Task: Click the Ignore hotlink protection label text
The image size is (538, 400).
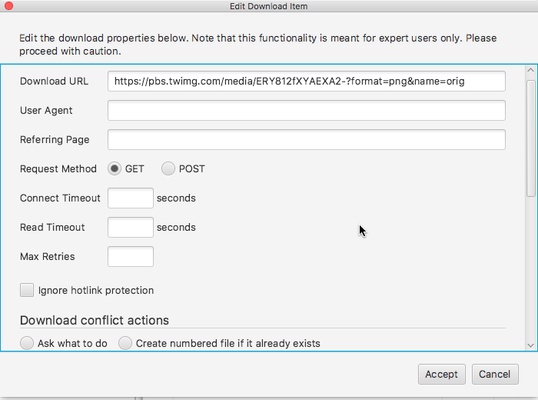Action: (96, 290)
